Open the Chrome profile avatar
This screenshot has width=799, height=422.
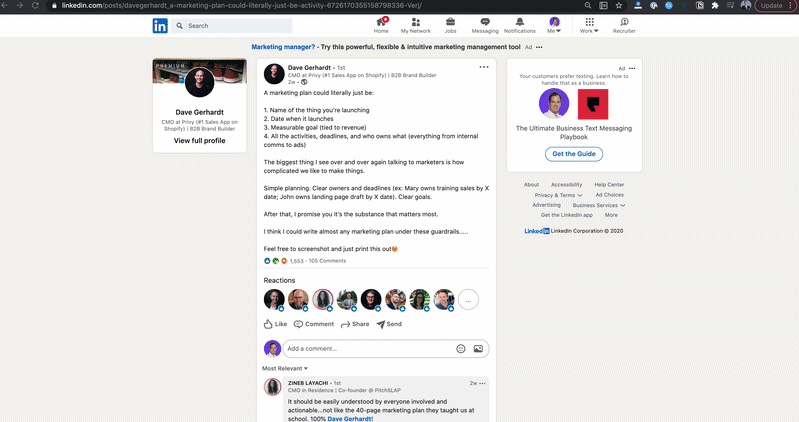tap(745, 6)
